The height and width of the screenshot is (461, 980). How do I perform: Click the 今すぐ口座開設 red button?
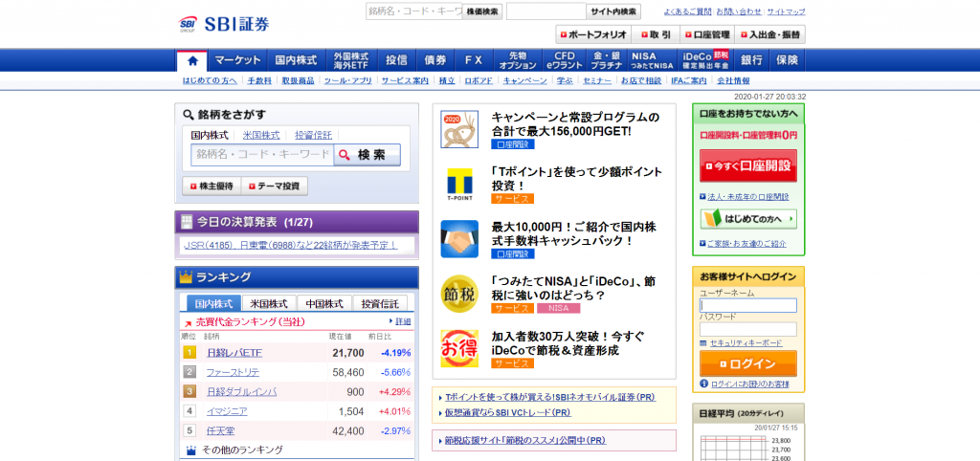[x=748, y=166]
